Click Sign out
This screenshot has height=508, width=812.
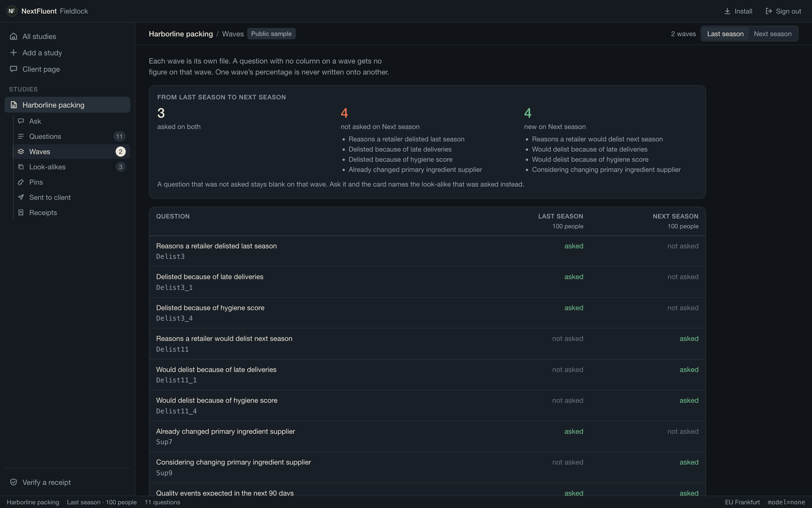click(x=783, y=11)
